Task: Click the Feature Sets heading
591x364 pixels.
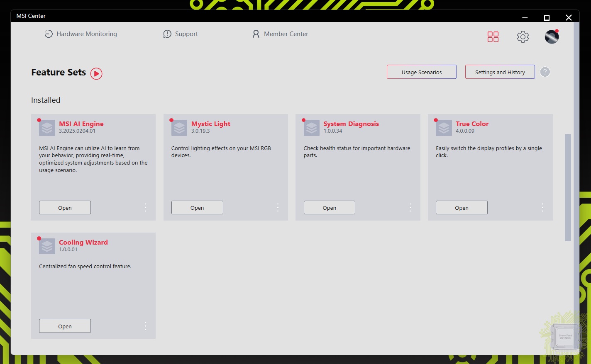Action: 59,72
